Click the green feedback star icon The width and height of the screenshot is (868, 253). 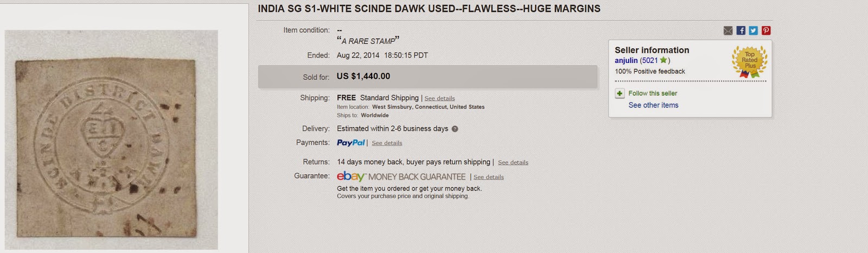coord(663,60)
